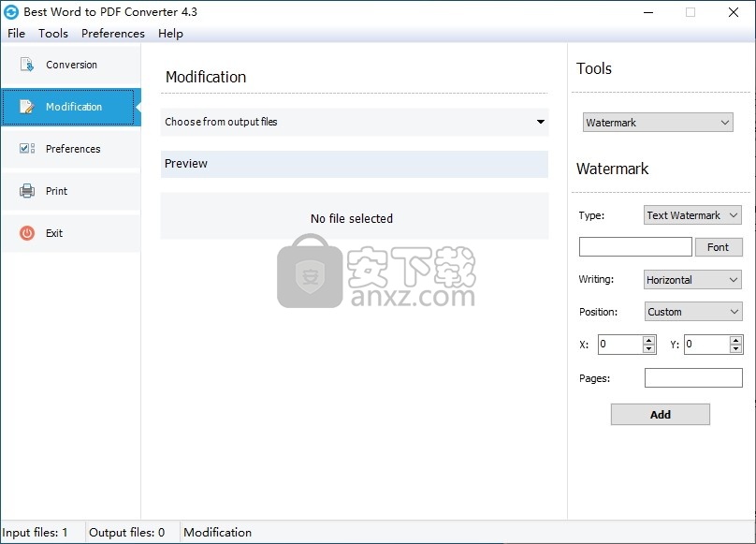The image size is (756, 544).
Task: Click the Add watermark button
Action: [x=660, y=415]
